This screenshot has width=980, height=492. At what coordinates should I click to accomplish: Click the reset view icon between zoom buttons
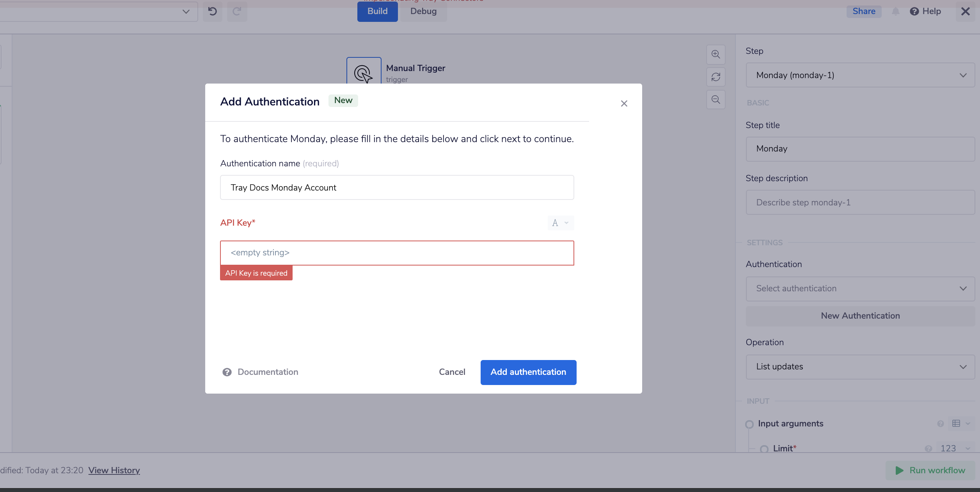click(x=715, y=77)
